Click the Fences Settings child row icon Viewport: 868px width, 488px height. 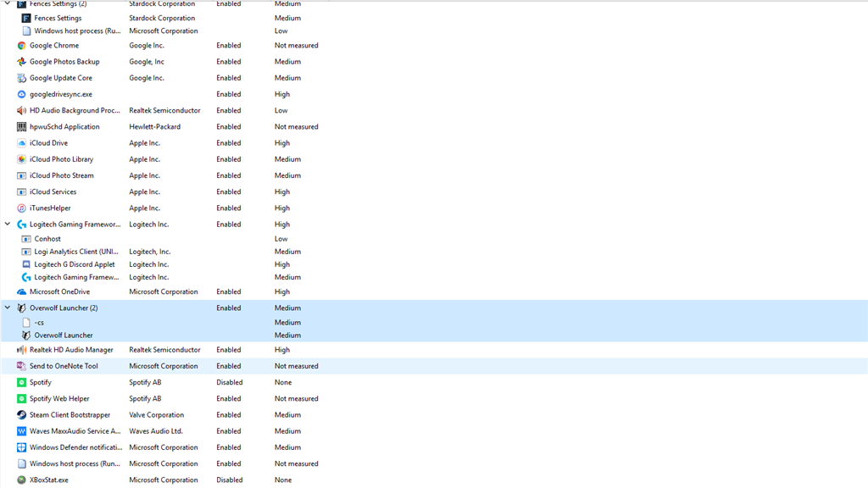tap(26, 19)
